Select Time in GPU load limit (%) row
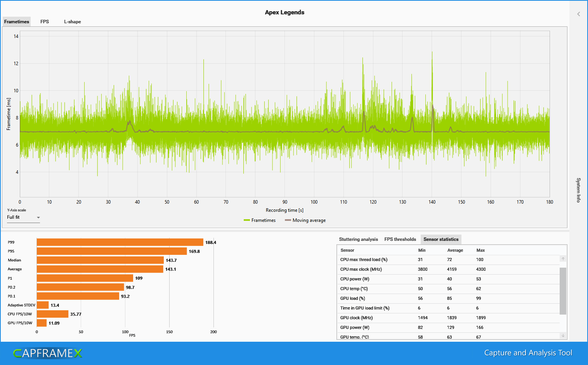588x365 pixels. [448, 308]
